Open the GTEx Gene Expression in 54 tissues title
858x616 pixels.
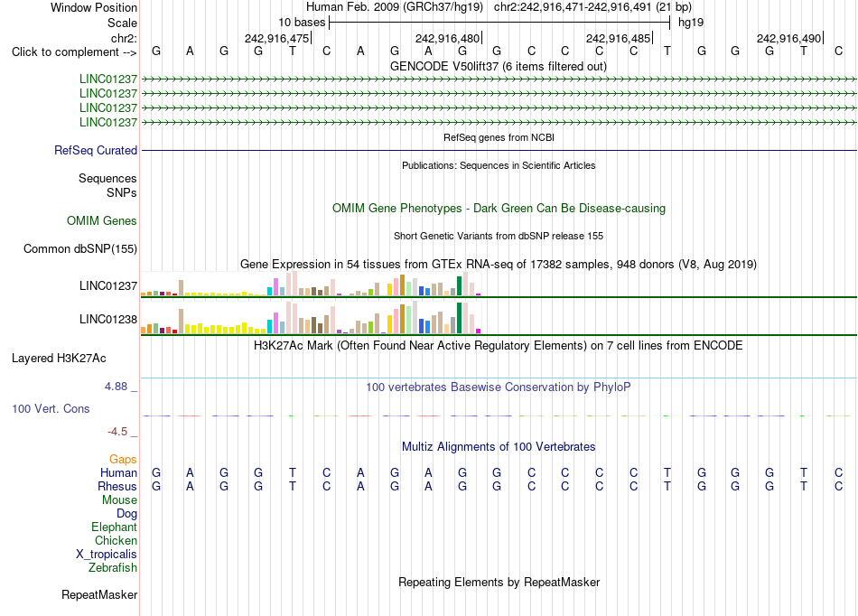499,265
